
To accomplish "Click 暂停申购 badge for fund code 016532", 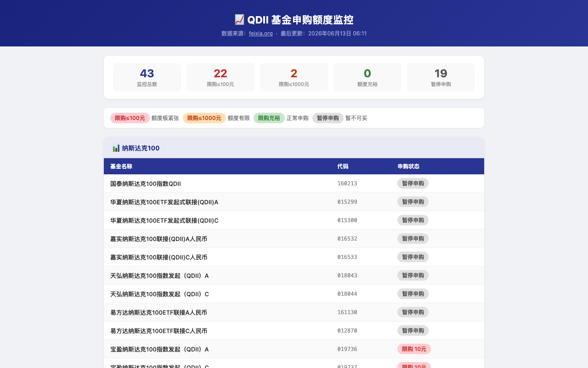I will 413,239.
